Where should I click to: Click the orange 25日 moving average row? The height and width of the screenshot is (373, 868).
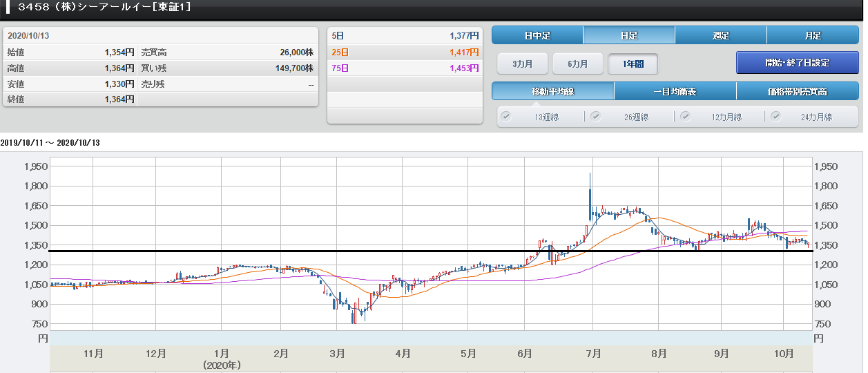click(405, 52)
